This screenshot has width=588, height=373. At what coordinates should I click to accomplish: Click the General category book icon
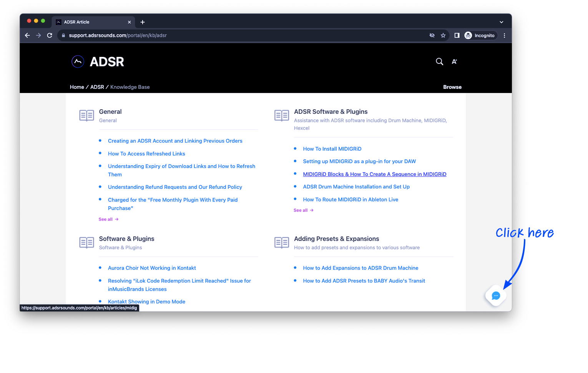click(x=86, y=115)
